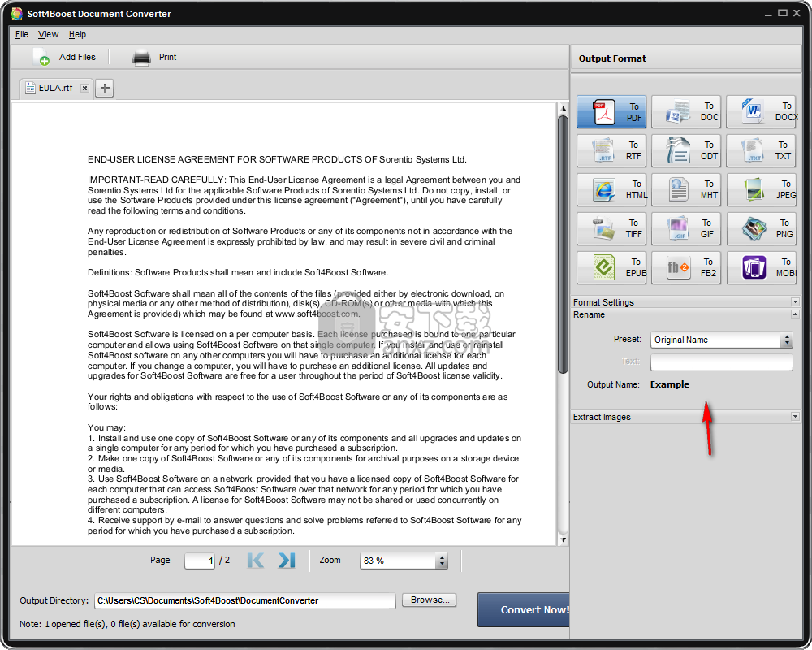Screen dimensions: 812x650
Task: Select the To GIF output format
Action: tap(685, 228)
